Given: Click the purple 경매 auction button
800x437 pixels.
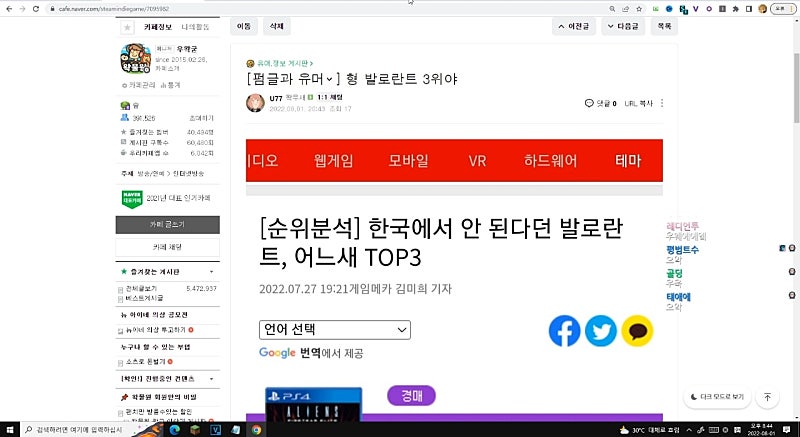Looking at the screenshot, I should coord(412,396).
